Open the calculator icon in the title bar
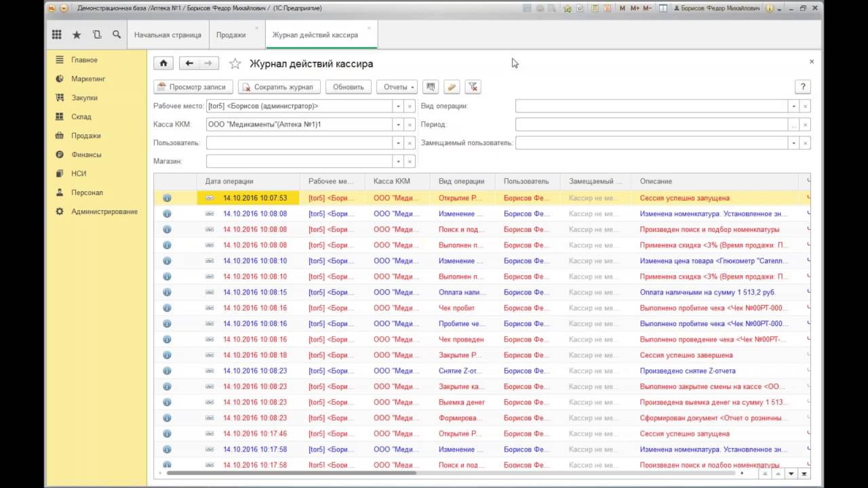The width and height of the screenshot is (868, 488). (595, 8)
